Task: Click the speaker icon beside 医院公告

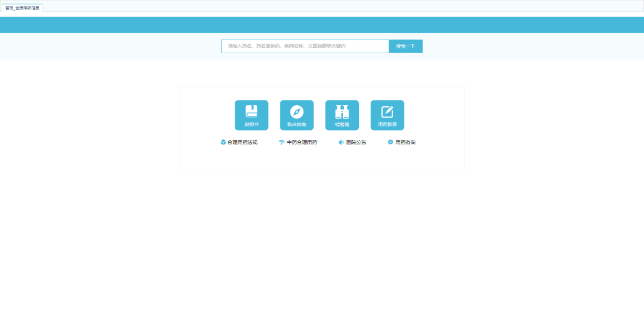Action: point(341,142)
